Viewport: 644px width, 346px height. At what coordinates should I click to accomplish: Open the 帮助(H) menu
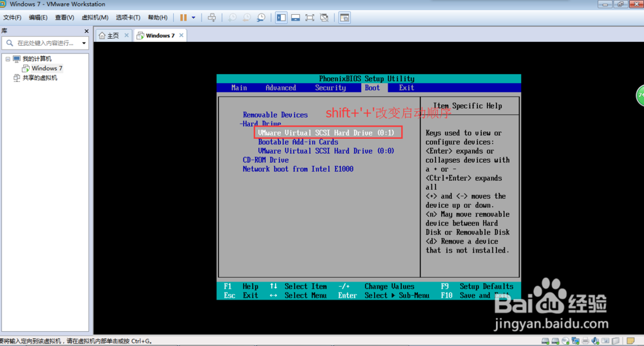pos(158,17)
